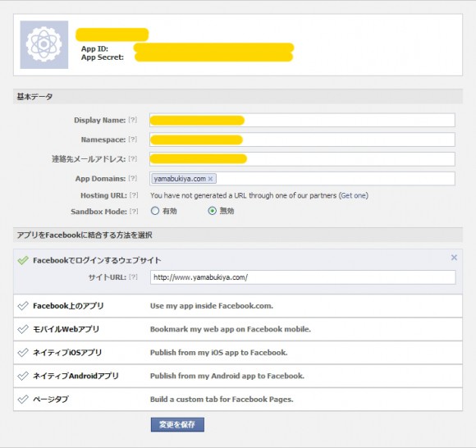The height and width of the screenshot is (448, 476).
Task: Click the 基本データ section header
Action: click(238, 97)
